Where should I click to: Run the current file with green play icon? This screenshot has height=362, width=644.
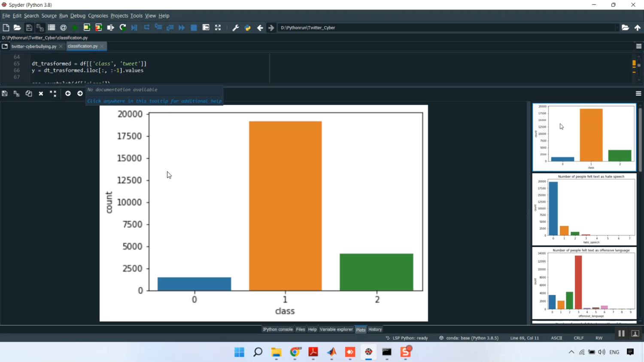[74, 27]
